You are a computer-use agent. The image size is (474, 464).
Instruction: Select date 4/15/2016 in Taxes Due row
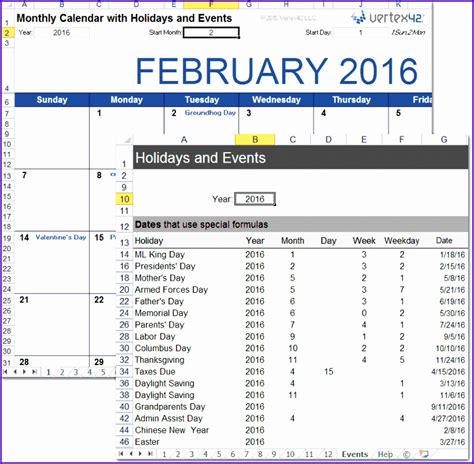click(448, 372)
